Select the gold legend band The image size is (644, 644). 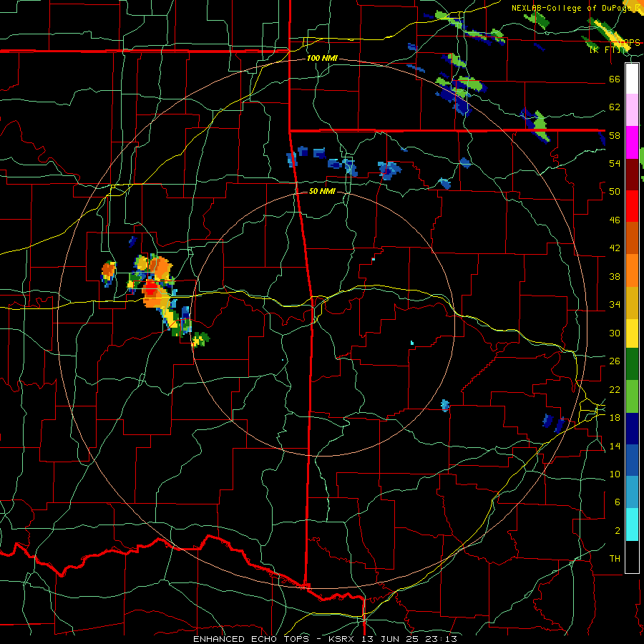pyautogui.click(x=632, y=302)
